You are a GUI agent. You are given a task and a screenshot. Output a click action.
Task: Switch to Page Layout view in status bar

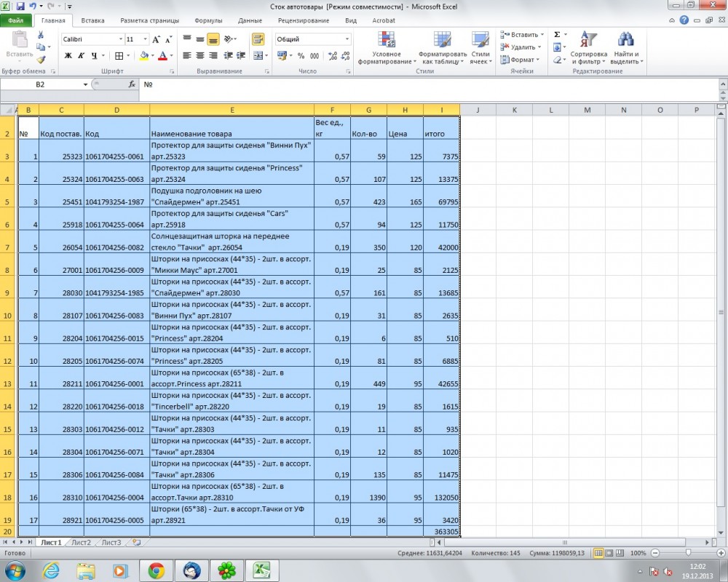609,553
